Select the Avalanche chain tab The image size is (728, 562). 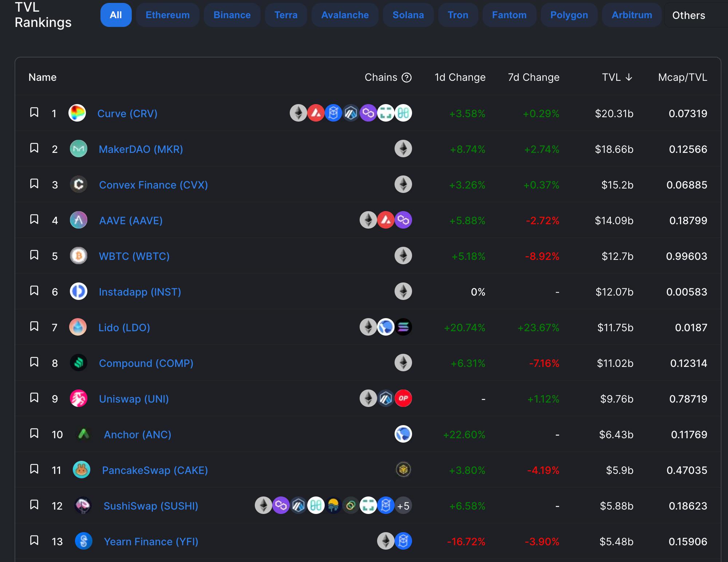click(x=345, y=15)
